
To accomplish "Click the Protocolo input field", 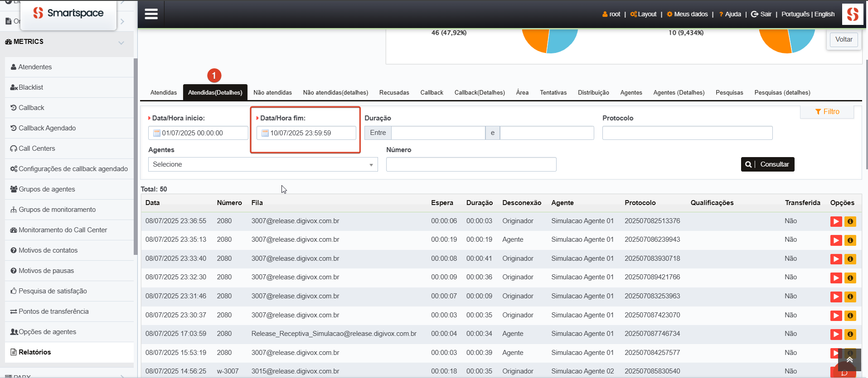I will 687,133.
